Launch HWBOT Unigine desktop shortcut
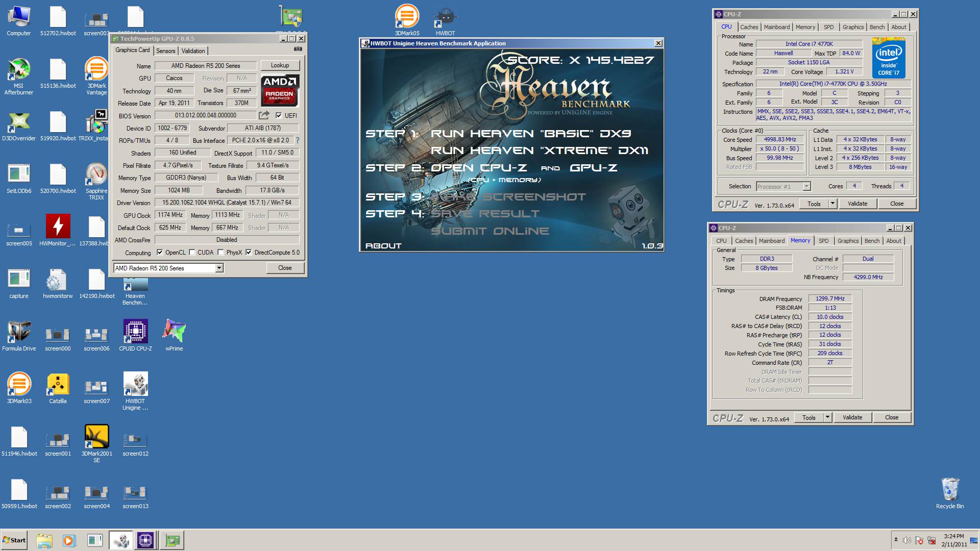 pyautogui.click(x=135, y=391)
